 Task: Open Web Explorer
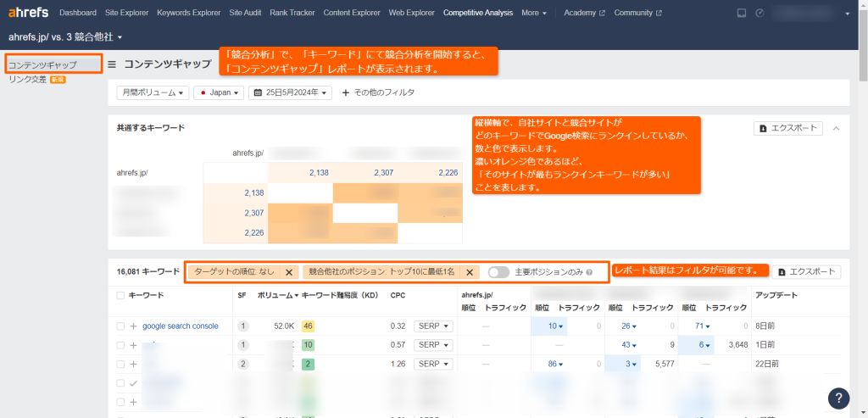(411, 13)
